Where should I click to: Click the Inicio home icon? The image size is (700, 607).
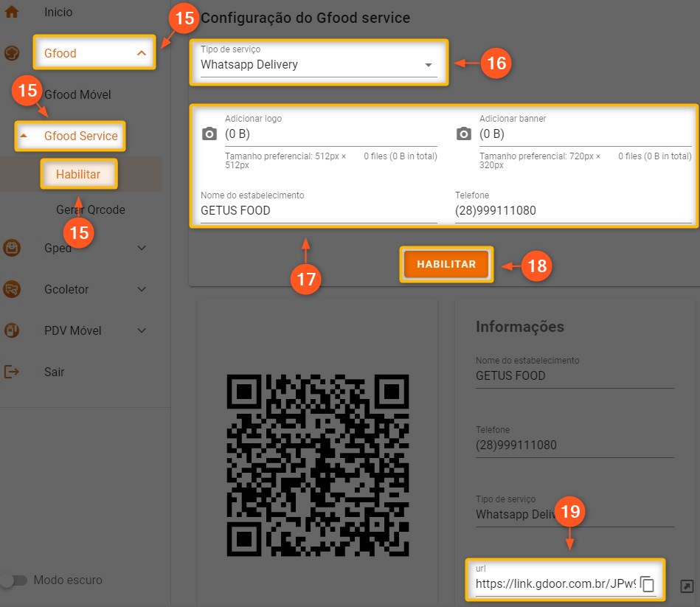coord(12,13)
